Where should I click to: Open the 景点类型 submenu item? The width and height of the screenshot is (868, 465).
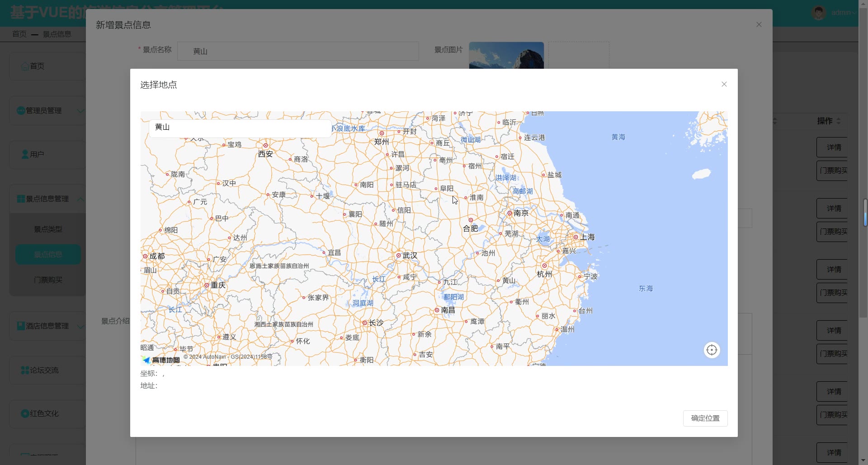[x=48, y=229]
